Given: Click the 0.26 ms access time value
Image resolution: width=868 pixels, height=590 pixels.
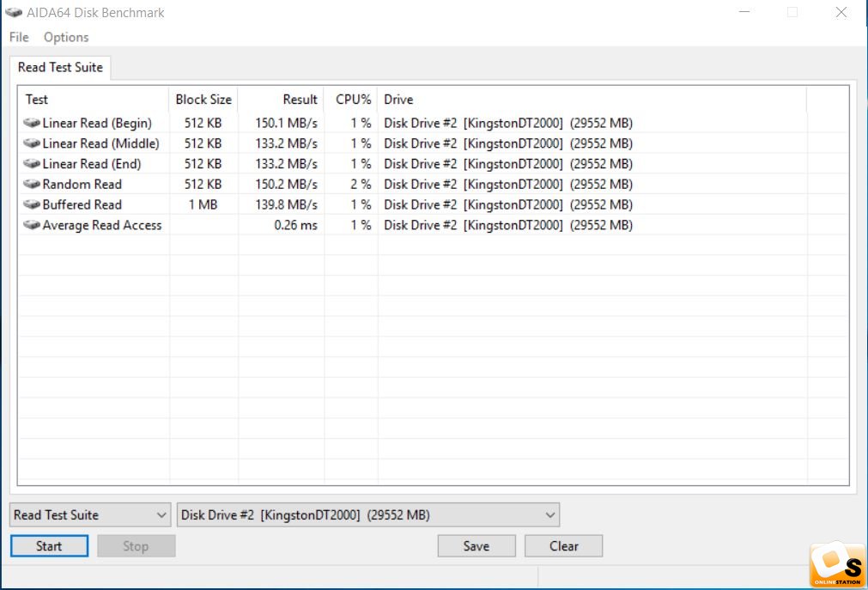Looking at the screenshot, I should (x=295, y=225).
